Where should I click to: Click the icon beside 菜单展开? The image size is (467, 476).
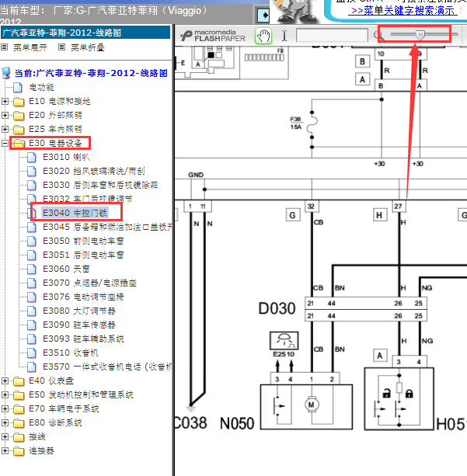(4, 47)
